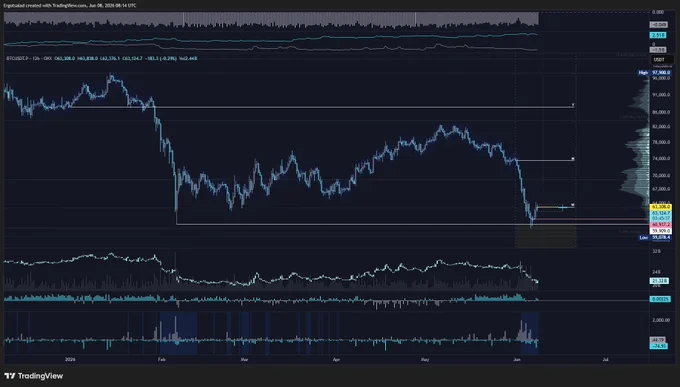Click the olive shaded box below support
This screenshot has height=387, width=680.
pyautogui.click(x=546, y=236)
